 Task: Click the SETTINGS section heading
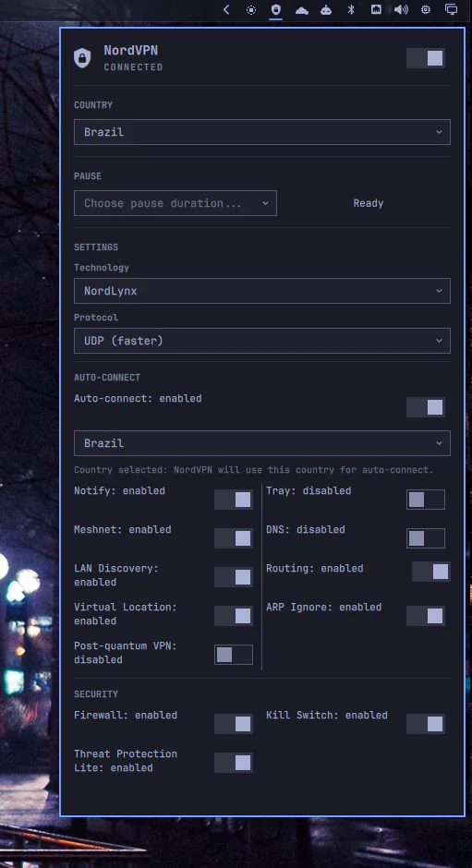click(96, 247)
